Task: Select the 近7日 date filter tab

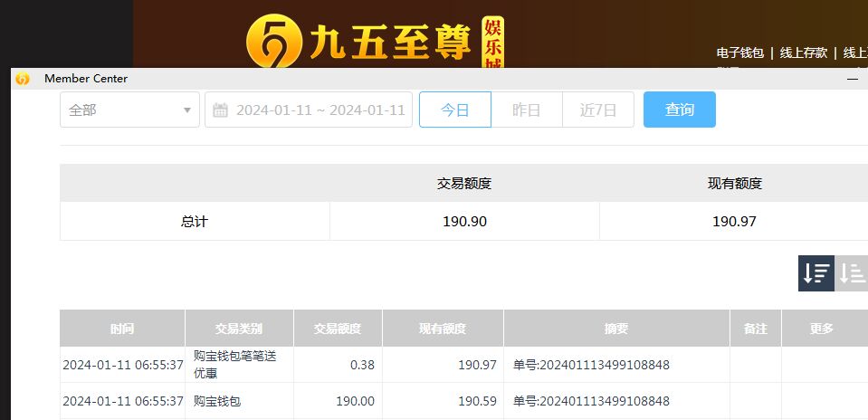Action: [x=598, y=110]
